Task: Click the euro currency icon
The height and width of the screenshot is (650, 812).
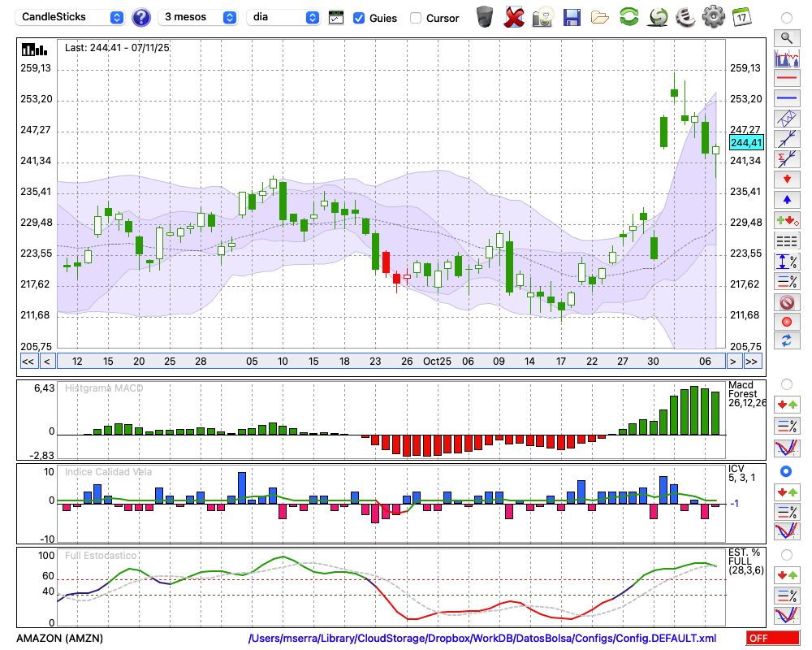Action: click(x=685, y=16)
